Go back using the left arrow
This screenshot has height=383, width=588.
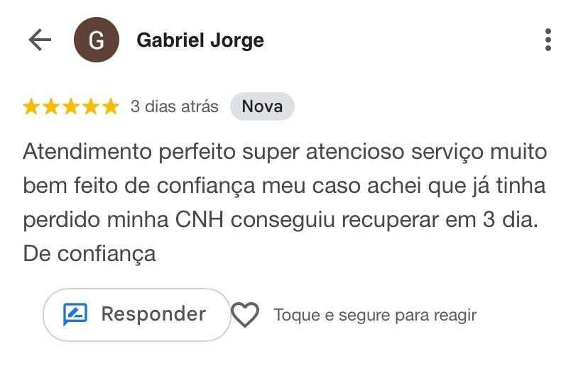coord(40,40)
